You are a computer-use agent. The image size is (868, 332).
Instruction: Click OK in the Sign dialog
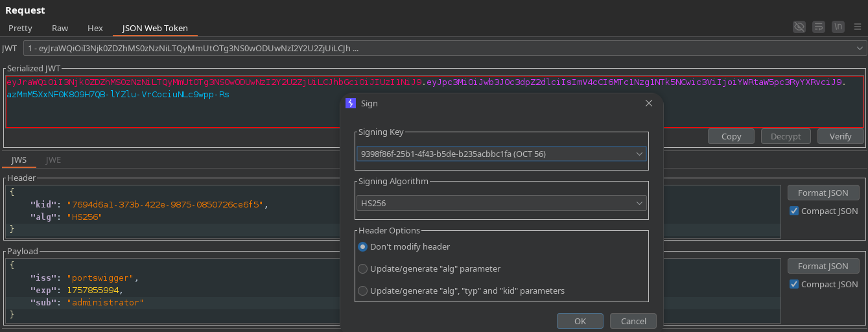click(x=580, y=321)
